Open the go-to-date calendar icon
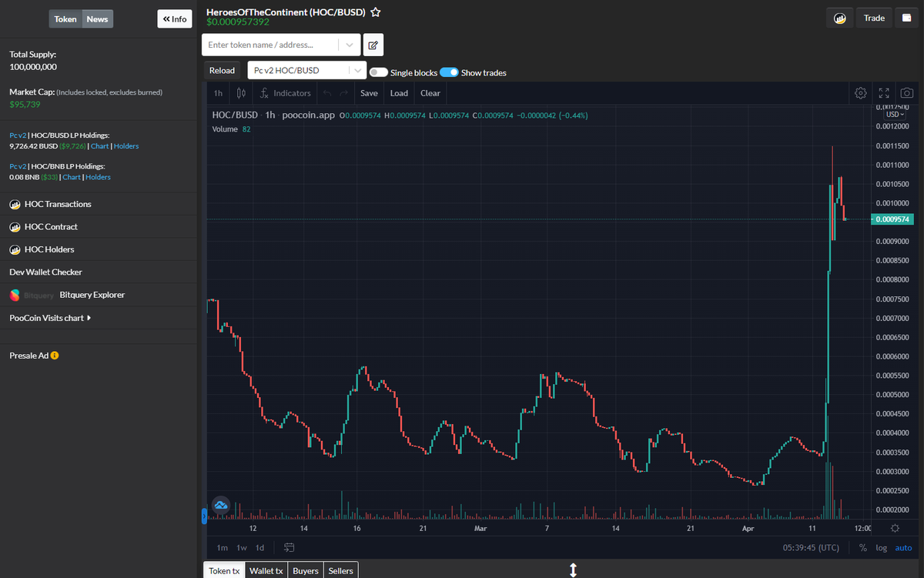 pos(290,548)
